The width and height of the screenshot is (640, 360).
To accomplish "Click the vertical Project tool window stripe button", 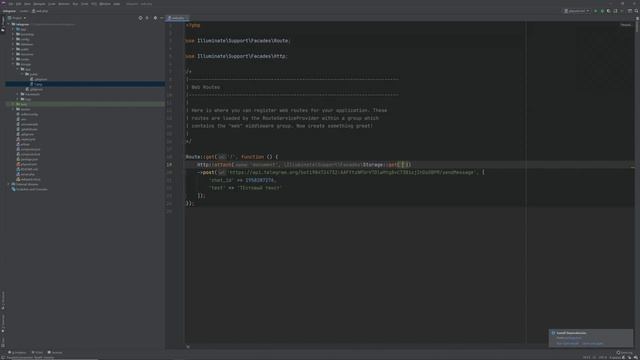I will (x=3, y=24).
